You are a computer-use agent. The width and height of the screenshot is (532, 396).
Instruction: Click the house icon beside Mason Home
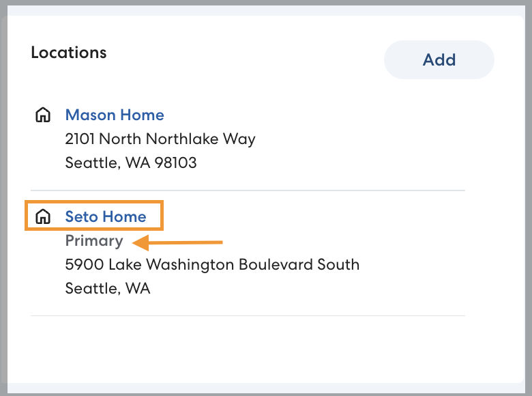click(43, 115)
